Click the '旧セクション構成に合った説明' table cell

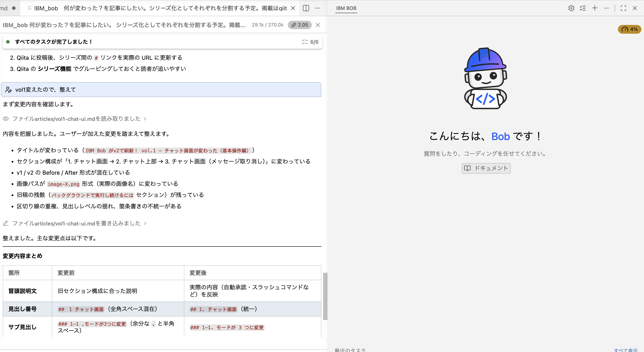click(x=97, y=291)
